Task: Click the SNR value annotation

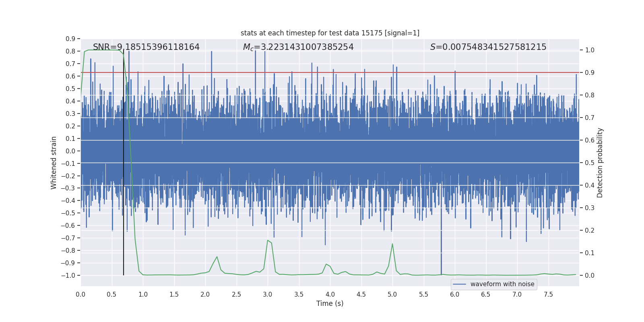Action: [146, 47]
